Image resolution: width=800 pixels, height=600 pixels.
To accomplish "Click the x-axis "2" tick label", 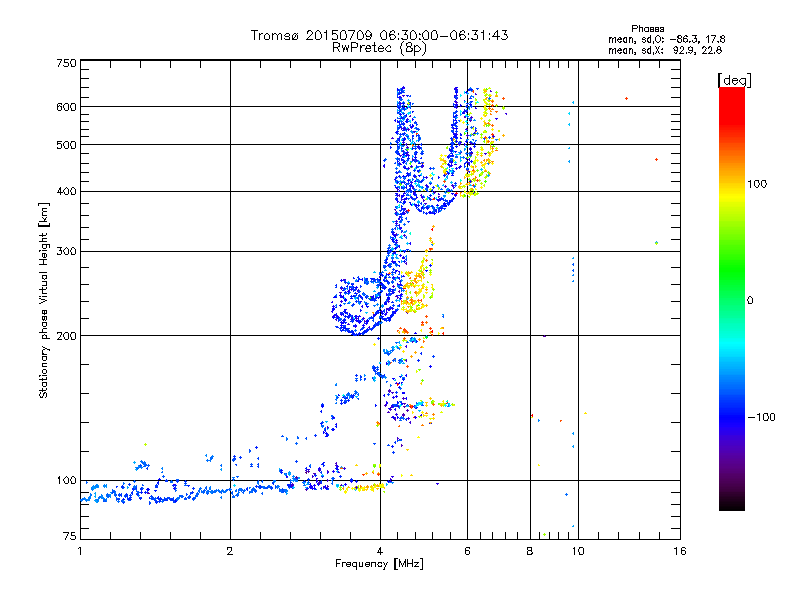I will [230, 551].
